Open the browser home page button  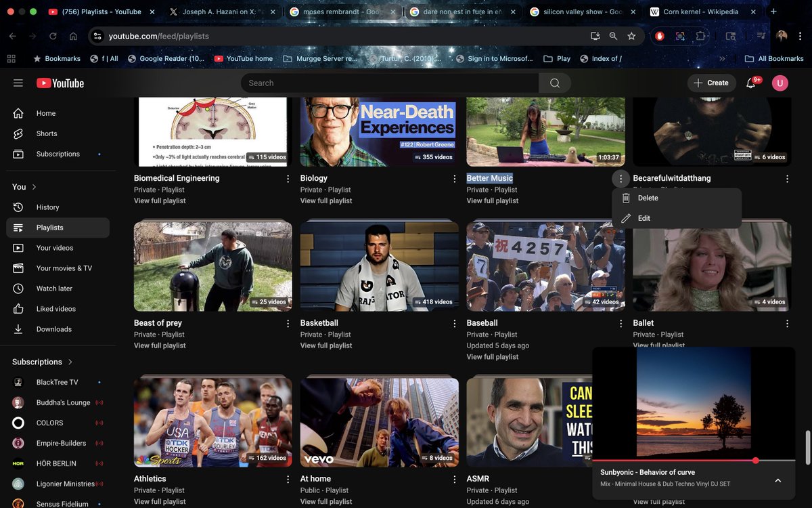(x=73, y=36)
